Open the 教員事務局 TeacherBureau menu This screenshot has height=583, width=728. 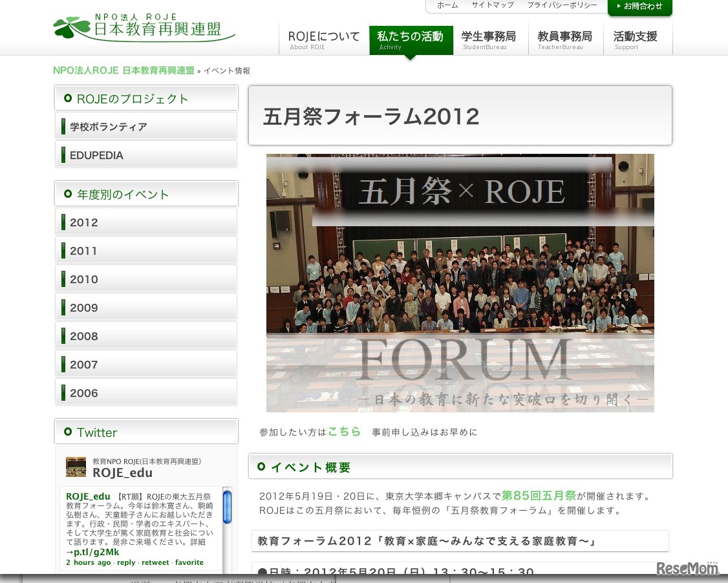pyautogui.click(x=564, y=39)
